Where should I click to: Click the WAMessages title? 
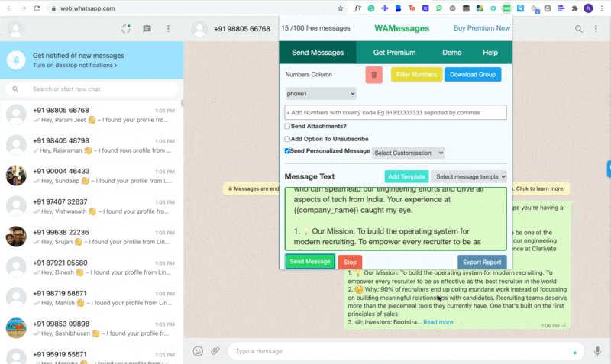click(402, 28)
